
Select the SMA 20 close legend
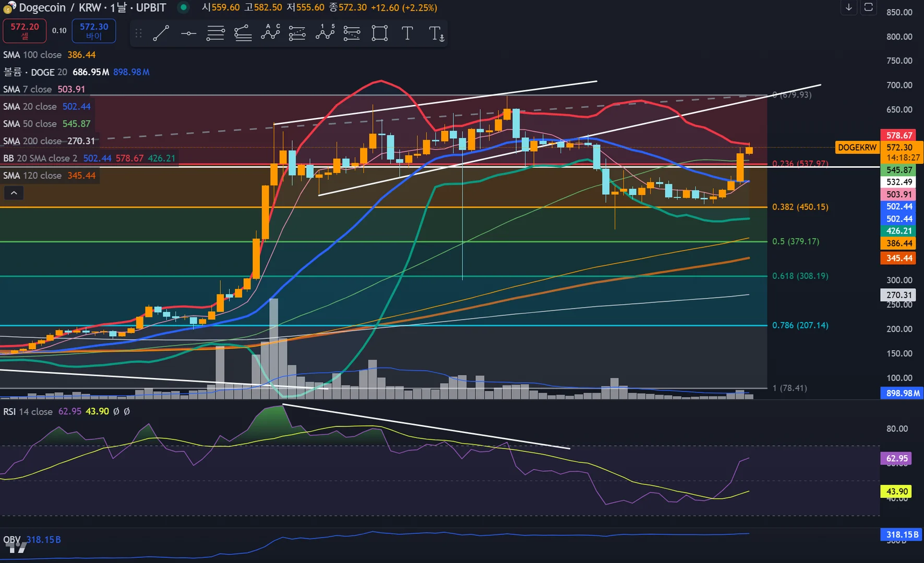[x=47, y=106]
